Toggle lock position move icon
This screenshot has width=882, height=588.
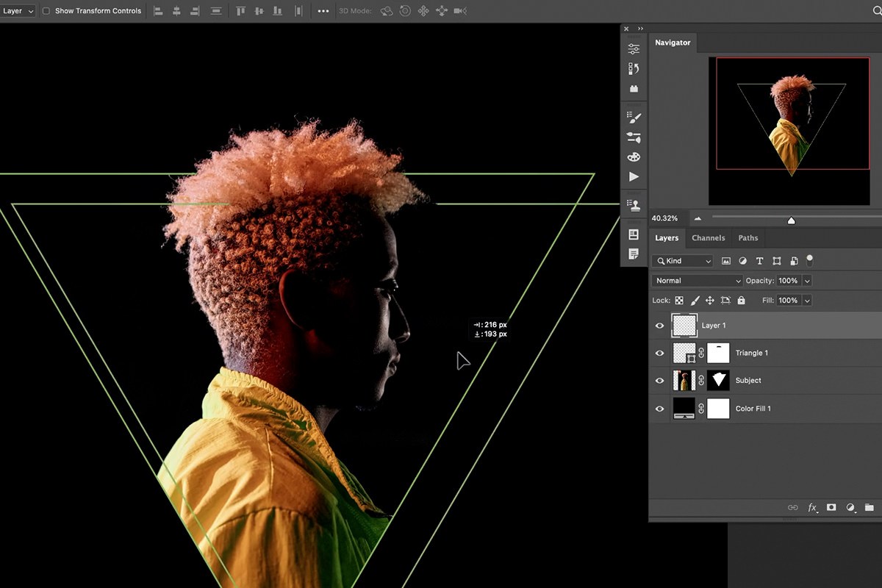(710, 301)
